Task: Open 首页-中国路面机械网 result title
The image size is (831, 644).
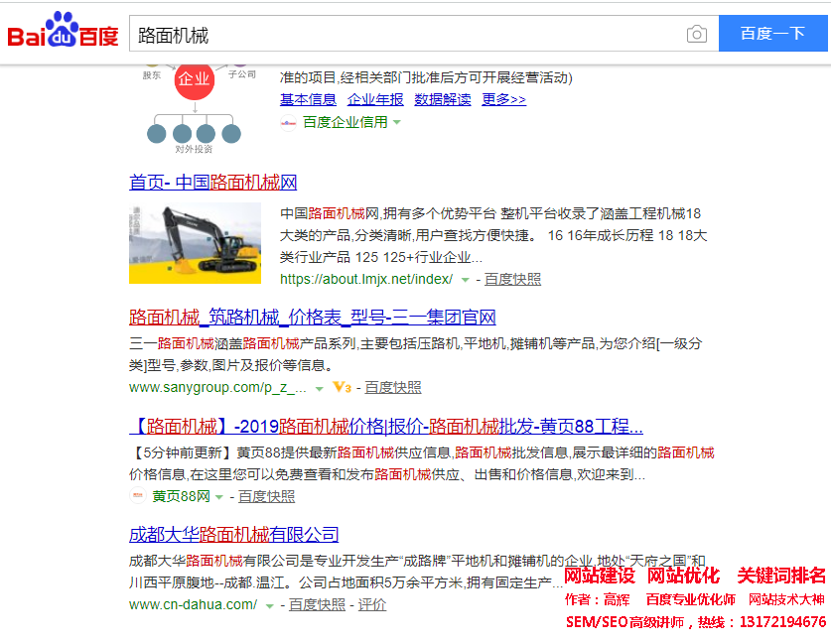Action: click(212, 183)
